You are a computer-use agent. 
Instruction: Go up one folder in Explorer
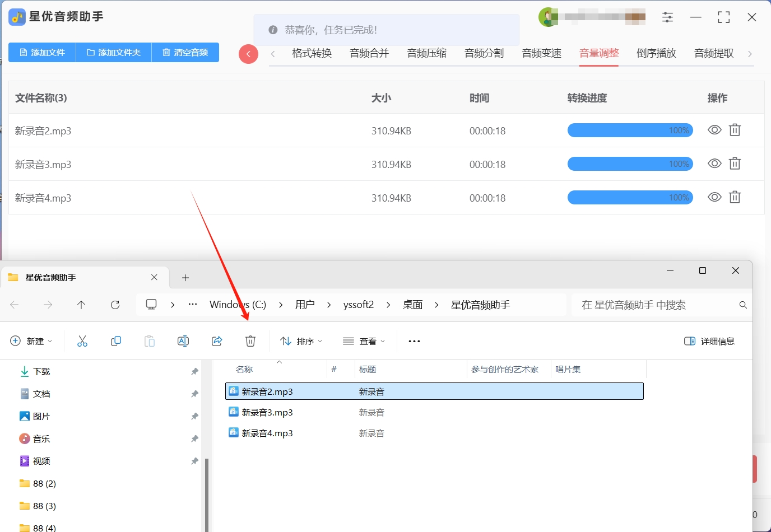[81, 305]
